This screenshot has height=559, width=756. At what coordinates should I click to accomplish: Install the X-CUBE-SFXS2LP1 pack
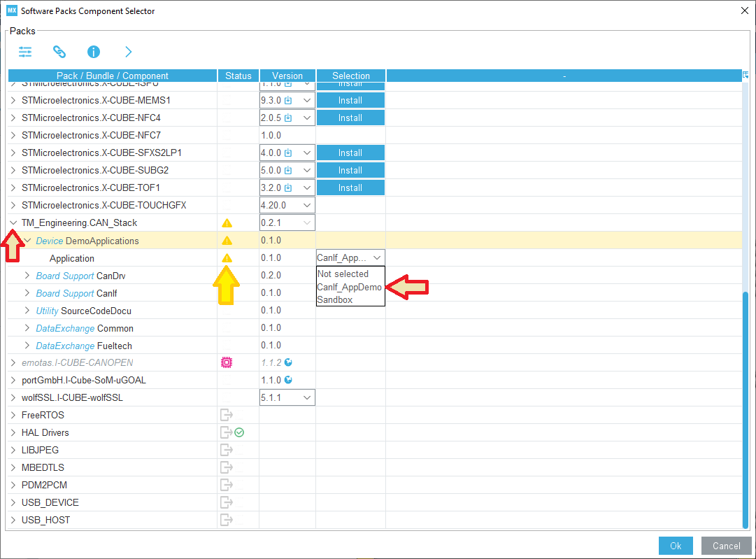[x=350, y=153]
